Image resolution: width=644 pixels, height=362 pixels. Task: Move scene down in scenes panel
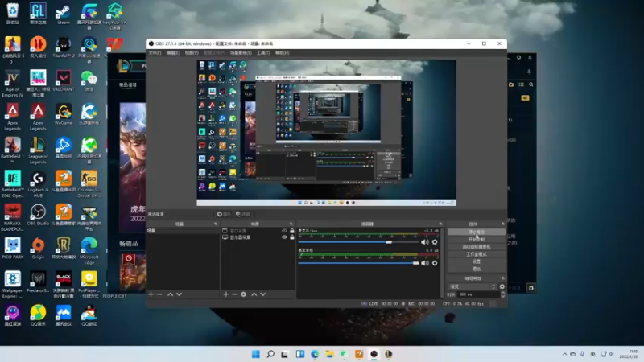[x=179, y=294]
